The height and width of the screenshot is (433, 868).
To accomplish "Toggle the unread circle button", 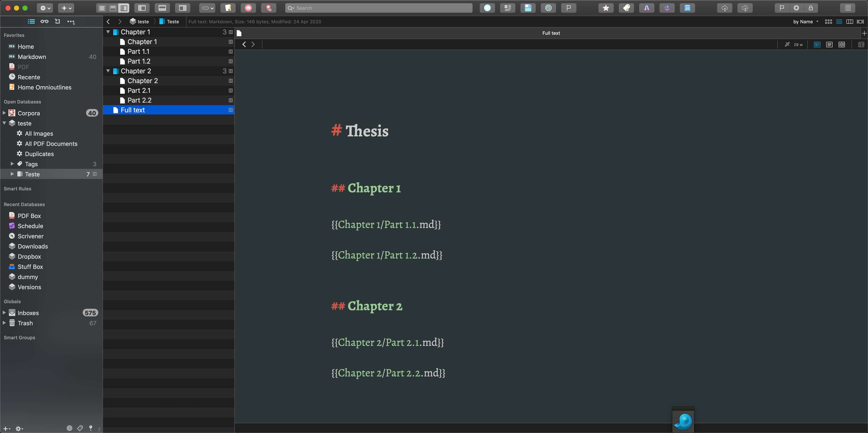I will coord(796,8).
